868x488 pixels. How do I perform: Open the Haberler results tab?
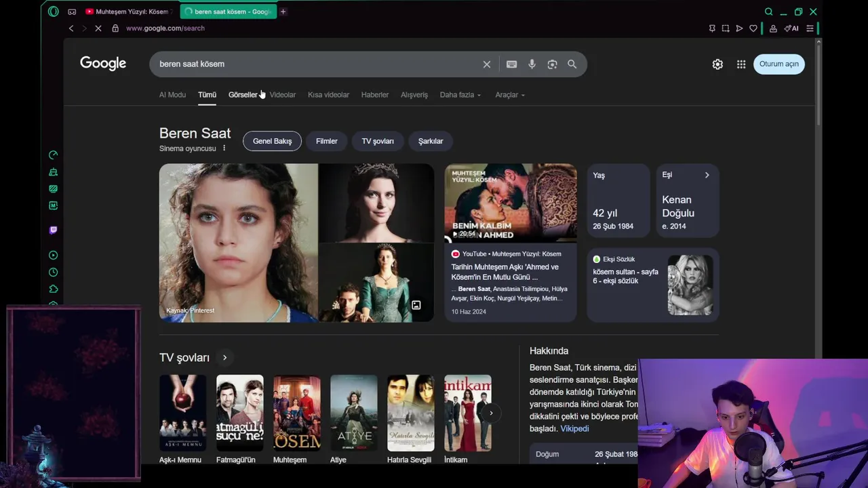[375, 95]
